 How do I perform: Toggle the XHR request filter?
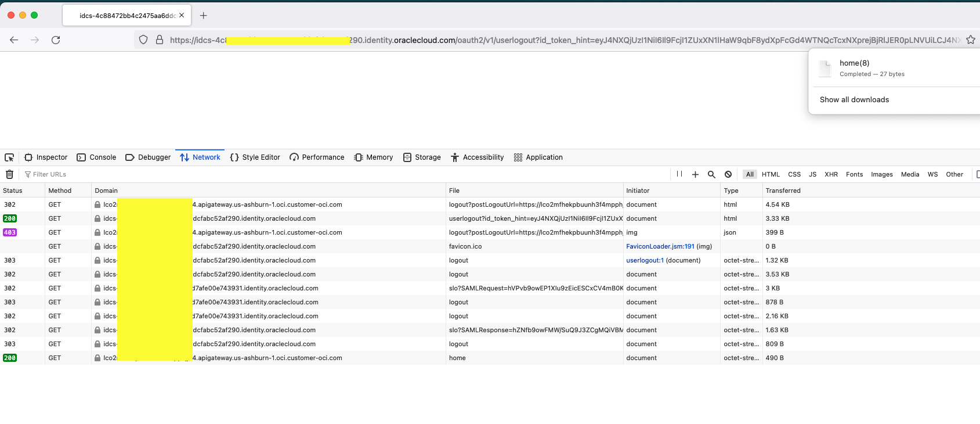tap(831, 174)
